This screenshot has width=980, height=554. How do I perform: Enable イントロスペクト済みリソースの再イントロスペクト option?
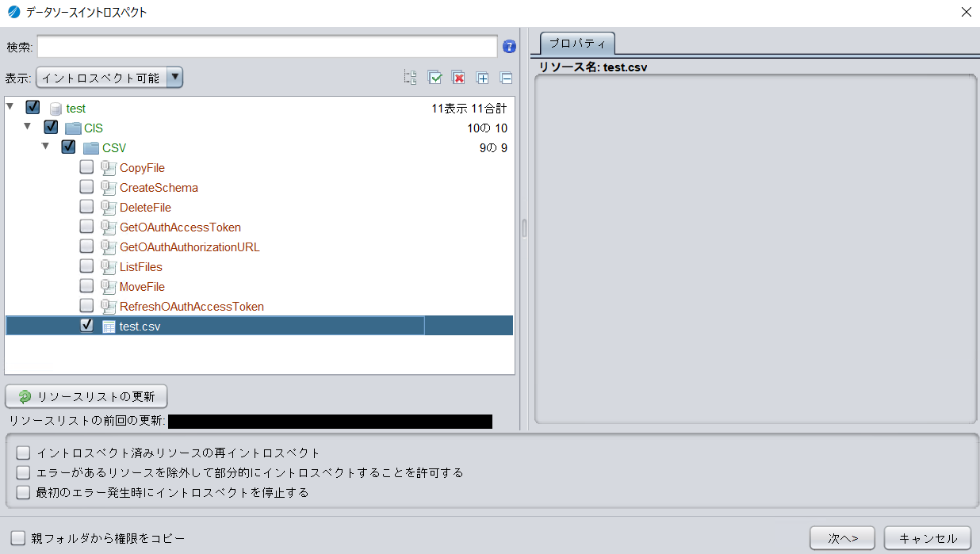(23, 453)
